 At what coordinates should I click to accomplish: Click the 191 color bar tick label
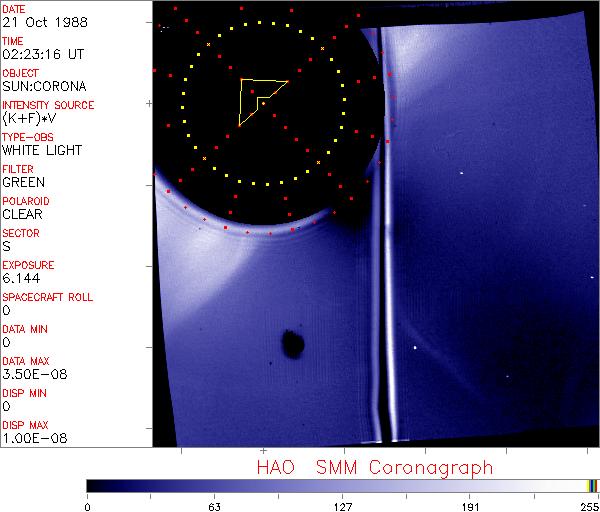(470, 507)
